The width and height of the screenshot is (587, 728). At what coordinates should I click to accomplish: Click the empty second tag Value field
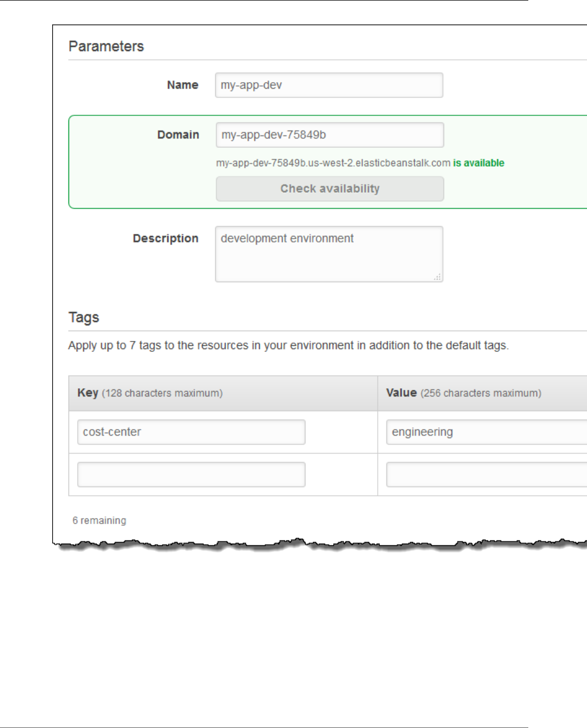(x=486, y=475)
